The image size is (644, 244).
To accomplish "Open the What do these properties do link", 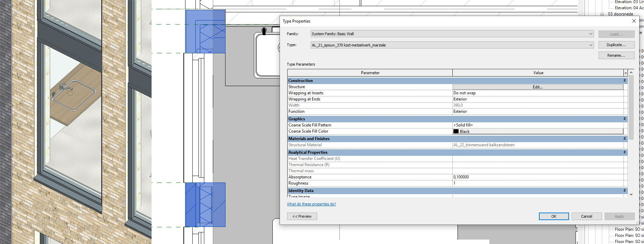I will pyautogui.click(x=311, y=204).
